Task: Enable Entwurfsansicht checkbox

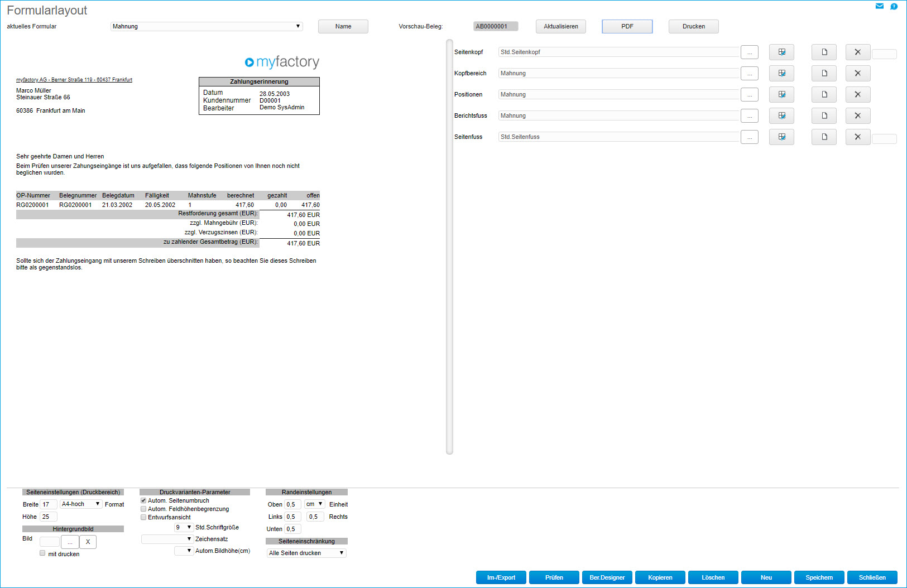Action: click(143, 517)
